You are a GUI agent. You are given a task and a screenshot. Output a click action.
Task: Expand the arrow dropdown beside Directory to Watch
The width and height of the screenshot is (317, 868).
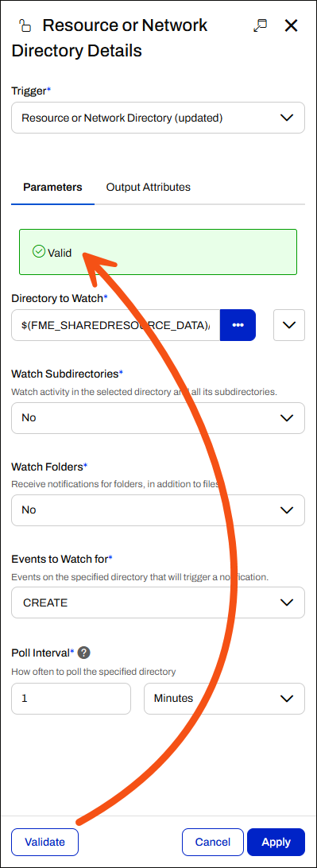(289, 325)
